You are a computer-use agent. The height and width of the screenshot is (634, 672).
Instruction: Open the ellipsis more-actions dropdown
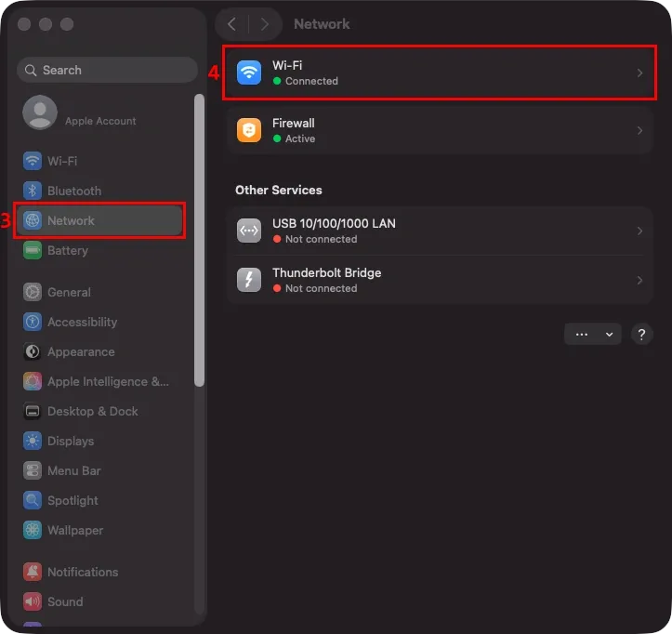point(593,334)
